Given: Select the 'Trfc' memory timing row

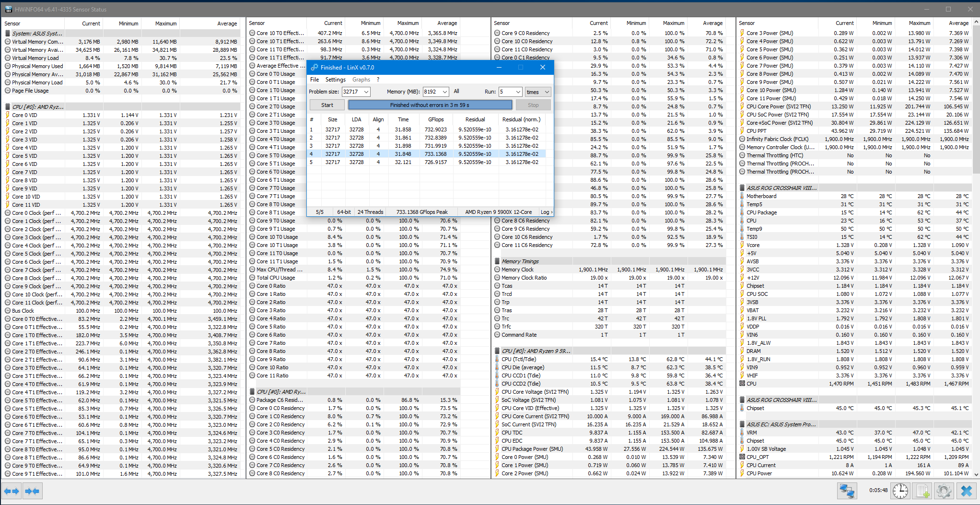Looking at the screenshot, I should tap(609, 327).
